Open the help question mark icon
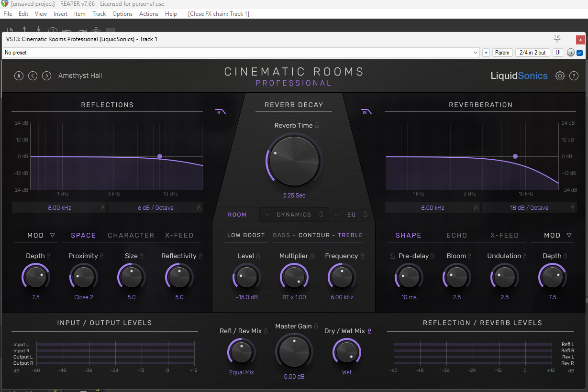This screenshot has height=392, width=588. point(574,76)
